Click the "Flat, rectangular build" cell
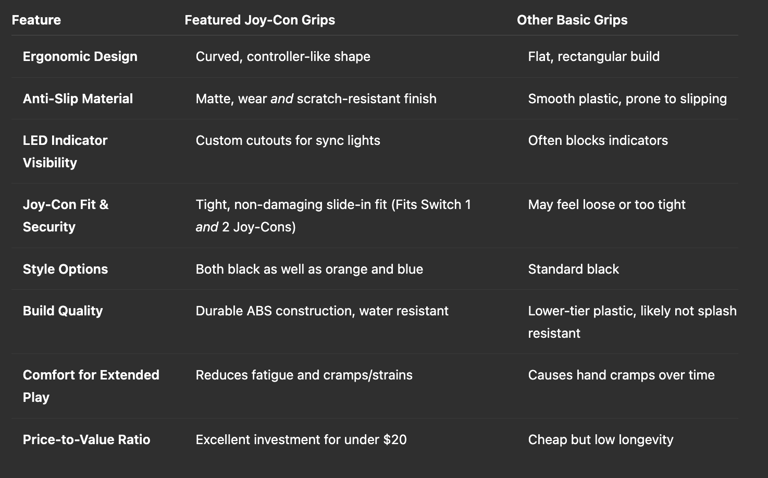This screenshot has width=768, height=478. click(594, 57)
